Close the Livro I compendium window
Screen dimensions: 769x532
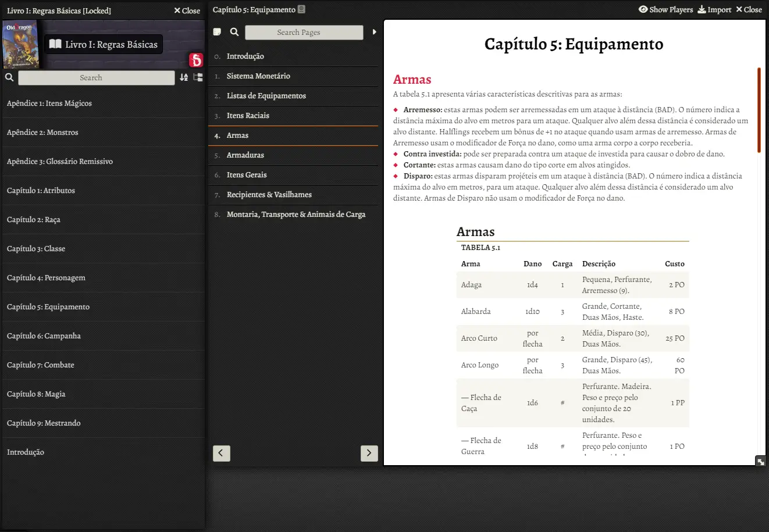point(187,10)
